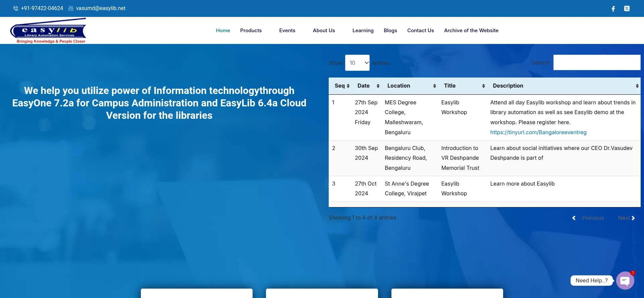Click "27th Oct 2024" date cell
644x298 pixels.
(366, 189)
